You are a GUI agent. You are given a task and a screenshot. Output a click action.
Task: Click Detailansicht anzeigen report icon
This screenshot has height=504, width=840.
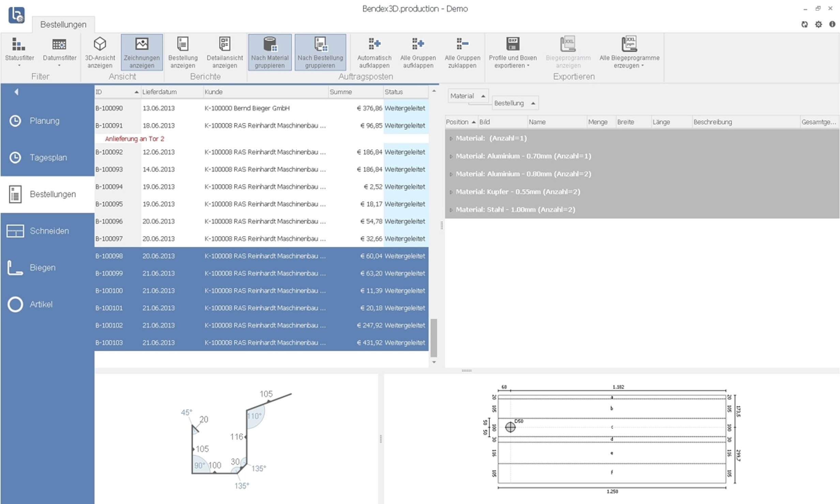(x=225, y=44)
